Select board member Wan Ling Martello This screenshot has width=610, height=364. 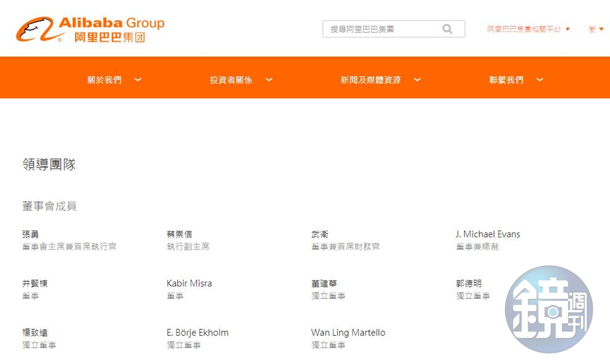(348, 333)
